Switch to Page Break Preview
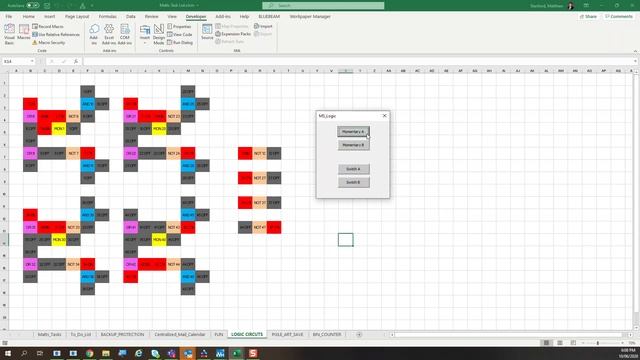 click(x=573, y=343)
